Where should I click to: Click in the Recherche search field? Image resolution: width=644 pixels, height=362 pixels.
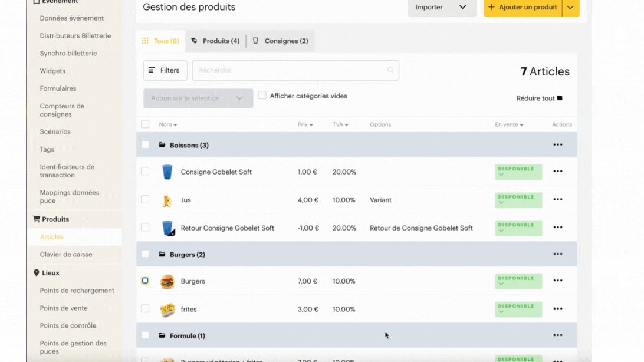pos(295,70)
